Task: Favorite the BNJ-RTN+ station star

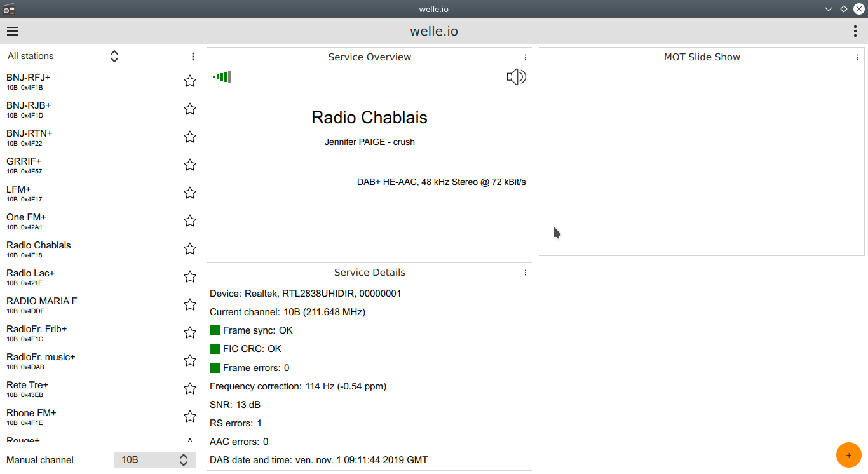Action: (x=190, y=137)
